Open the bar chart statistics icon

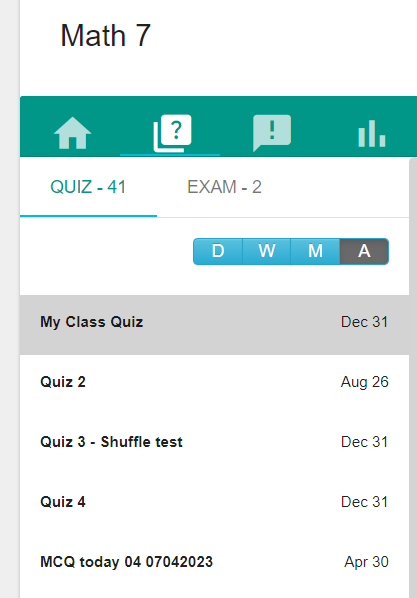pos(372,133)
